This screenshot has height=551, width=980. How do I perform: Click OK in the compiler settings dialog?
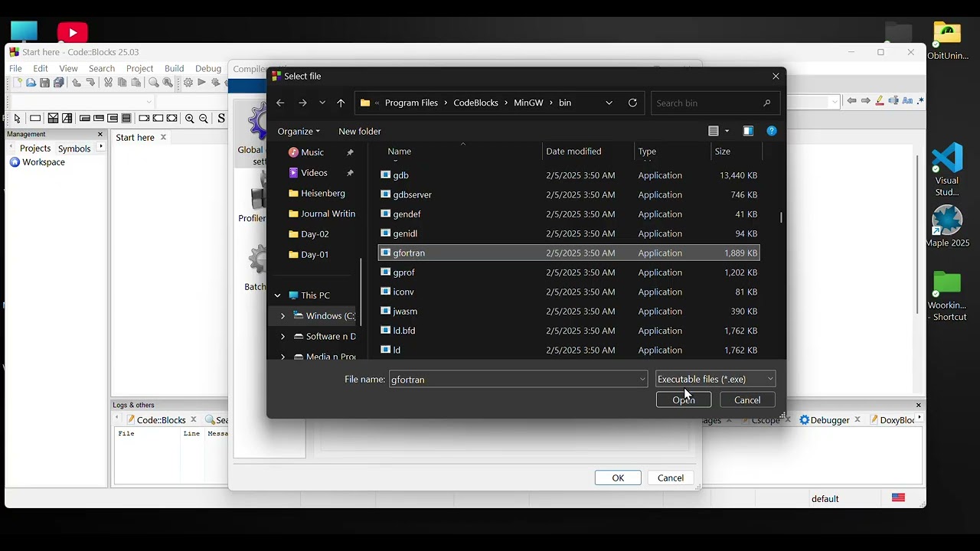pos(618,478)
